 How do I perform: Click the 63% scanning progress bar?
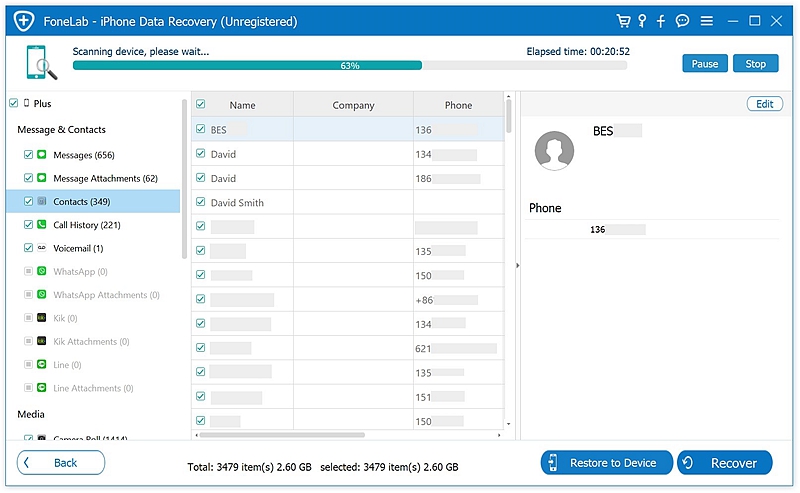[x=349, y=65]
